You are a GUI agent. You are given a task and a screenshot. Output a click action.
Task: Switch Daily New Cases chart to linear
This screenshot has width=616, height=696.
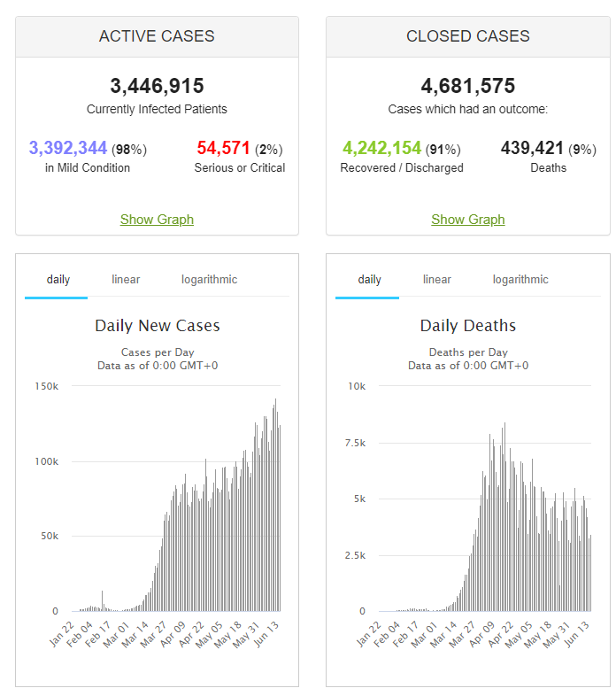pyautogui.click(x=126, y=280)
